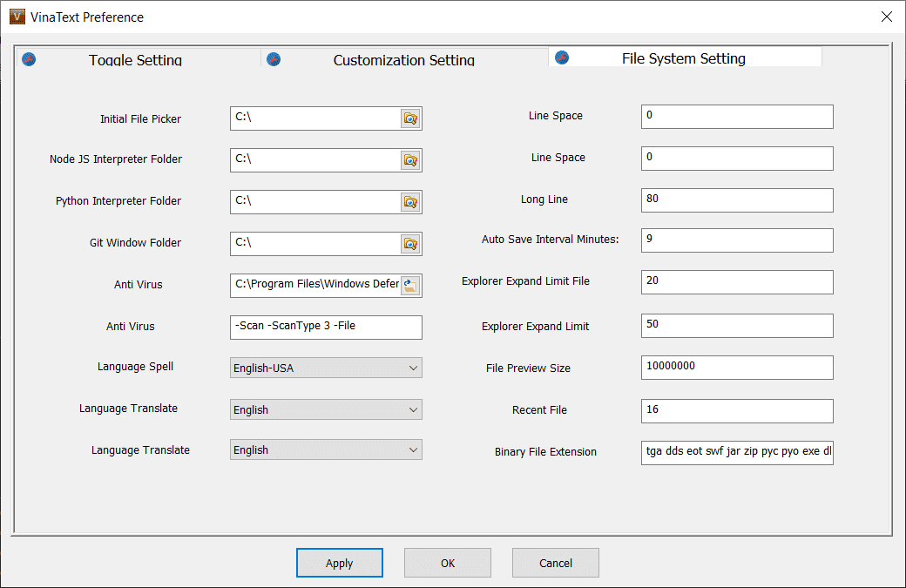Click the Auto Save Interval Minutes field
This screenshot has width=906, height=588.
click(x=736, y=240)
